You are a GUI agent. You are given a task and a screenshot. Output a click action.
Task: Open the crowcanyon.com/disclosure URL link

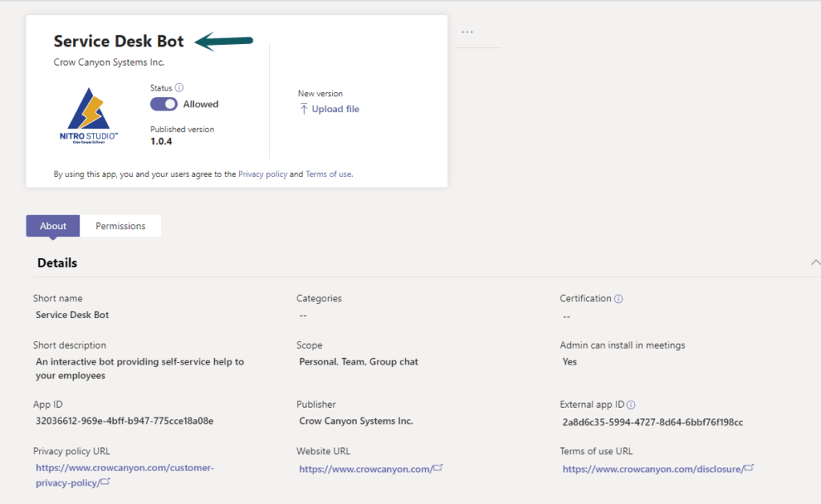point(657,469)
